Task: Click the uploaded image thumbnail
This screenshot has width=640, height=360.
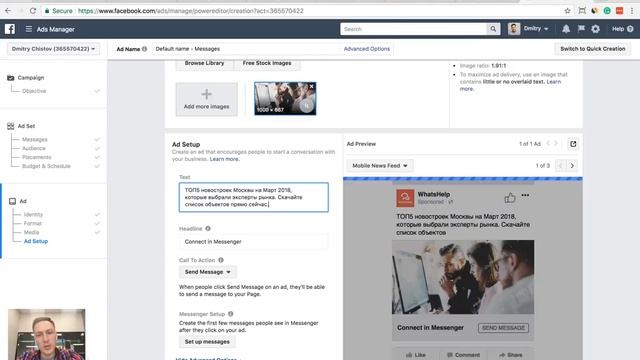Action: tap(285, 99)
